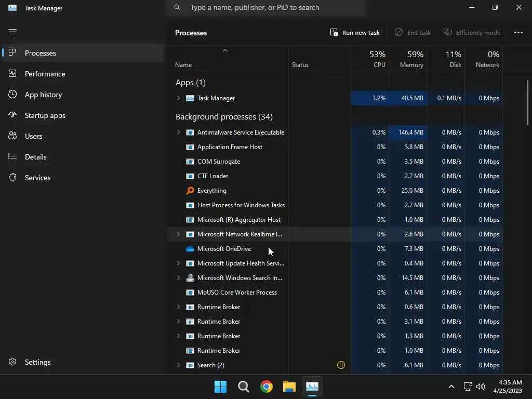The image size is (532, 399).
Task: Click the 146.4 MB memory cell
Action: pyautogui.click(x=408, y=132)
